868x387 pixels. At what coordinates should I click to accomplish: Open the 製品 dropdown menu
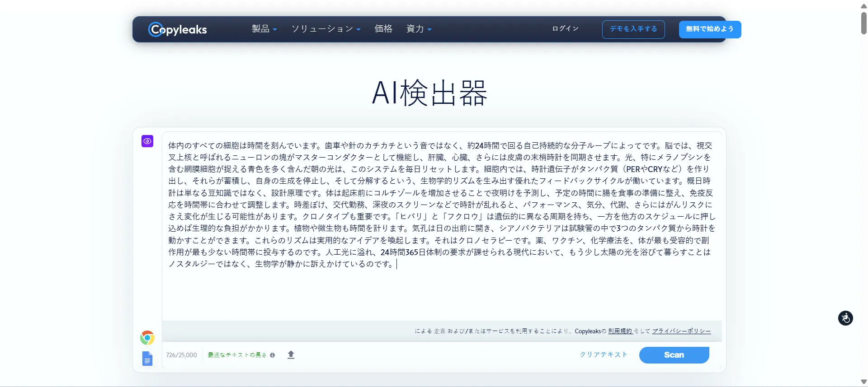pos(264,29)
